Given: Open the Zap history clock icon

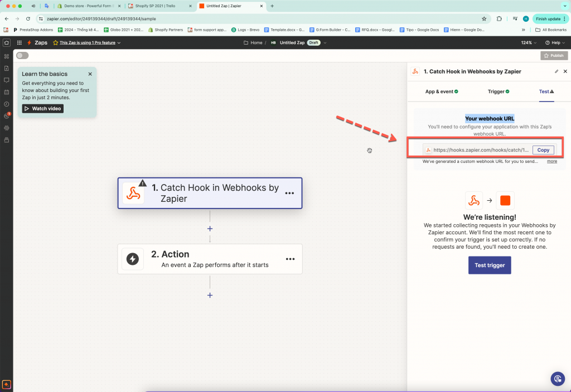Looking at the screenshot, I should click(6, 104).
